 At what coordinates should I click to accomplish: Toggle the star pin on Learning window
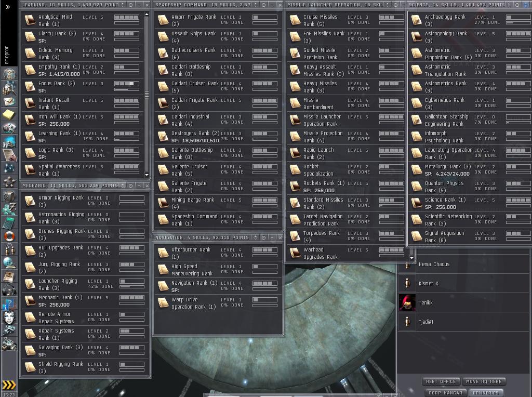tap(123, 5)
